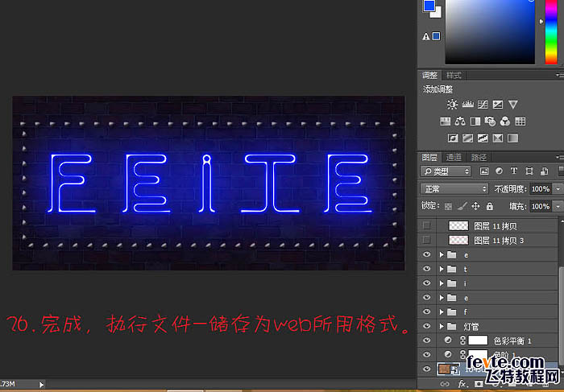The width and height of the screenshot is (564, 392).
Task: Hide the 色彩平衡 1 adjustment layer
Action: 427,341
